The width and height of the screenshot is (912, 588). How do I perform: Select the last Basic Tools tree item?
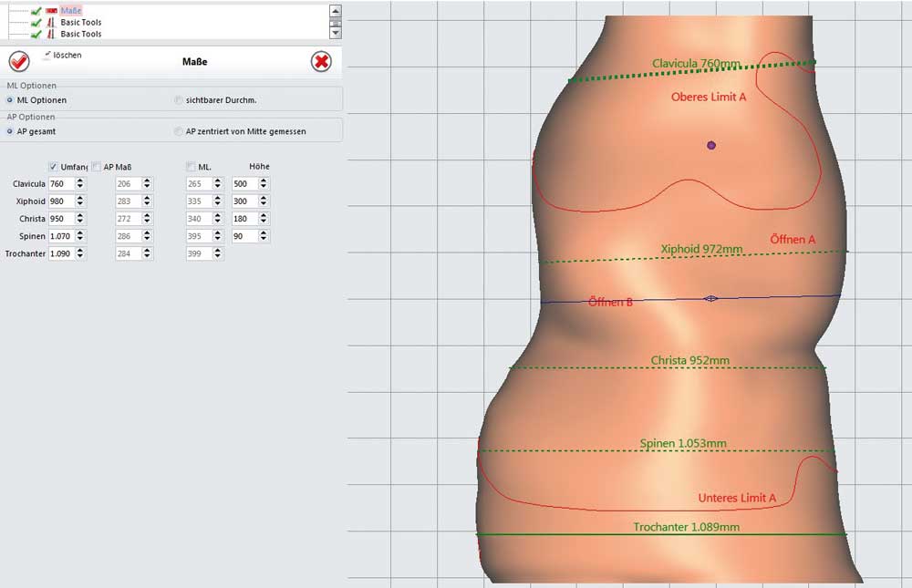pos(81,34)
